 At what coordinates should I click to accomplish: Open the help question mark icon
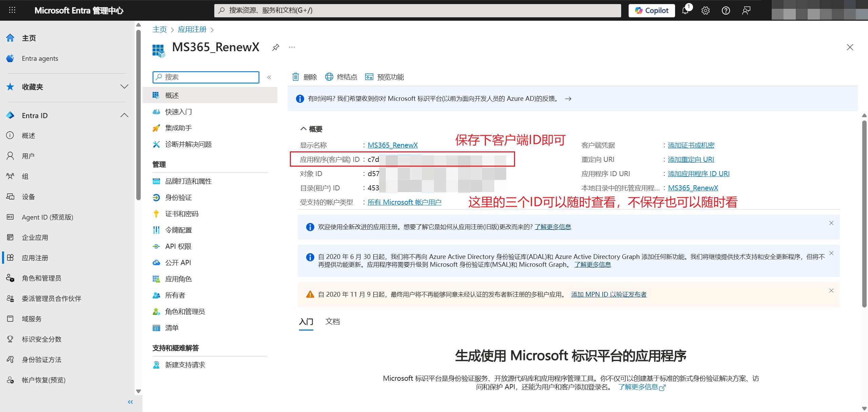[726, 11]
